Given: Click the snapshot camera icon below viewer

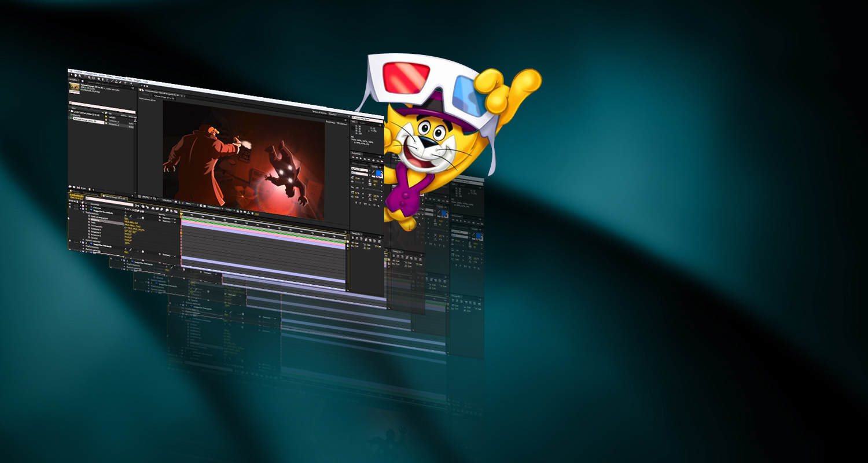Looking at the screenshot, I should click(x=175, y=201).
